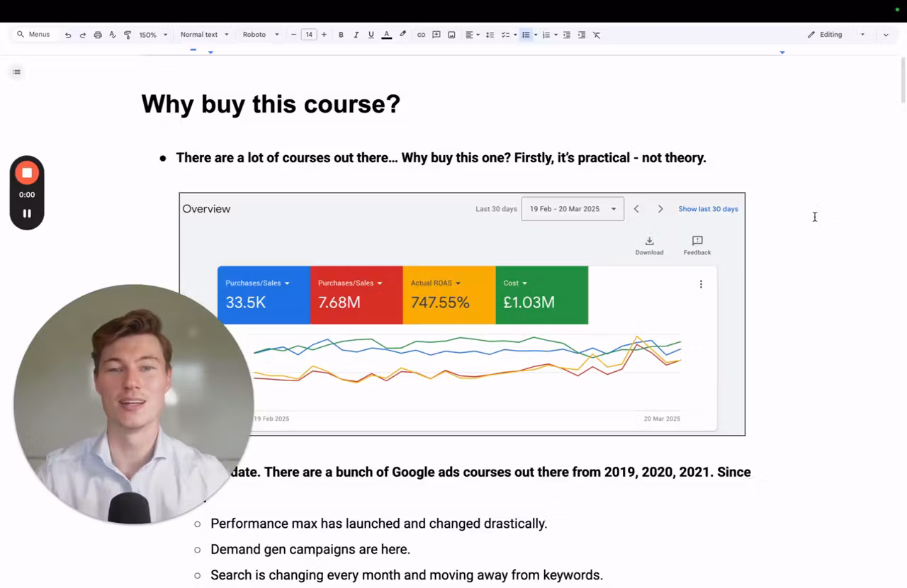This screenshot has height=588, width=907.
Task: Click the Italic icon in the toolbar
Action: click(x=356, y=34)
